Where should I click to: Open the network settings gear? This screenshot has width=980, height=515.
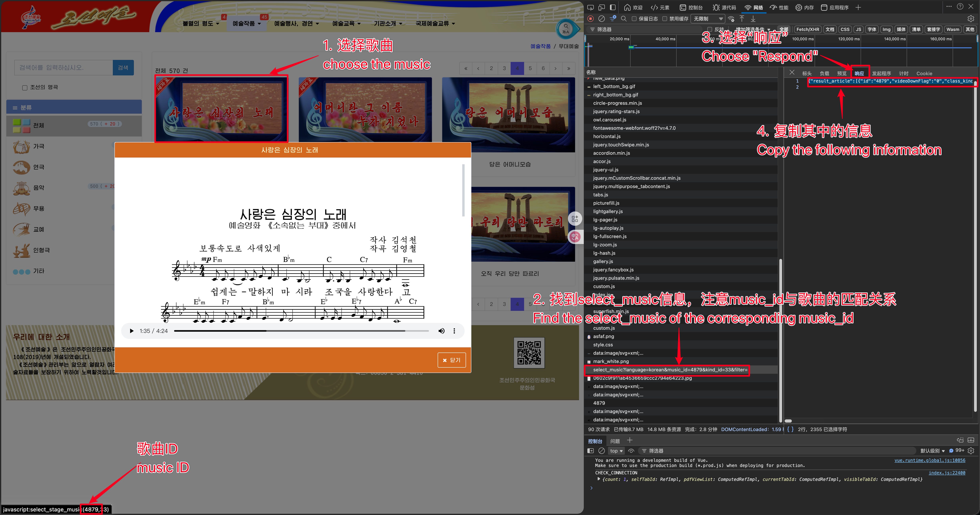click(x=970, y=19)
